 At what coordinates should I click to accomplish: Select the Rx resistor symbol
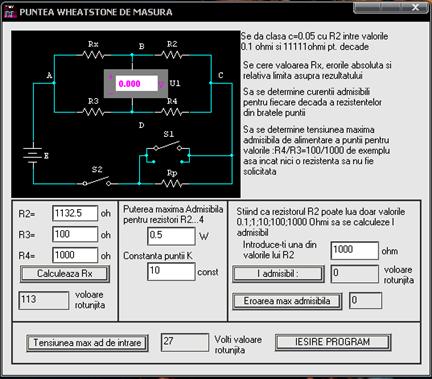(x=93, y=55)
